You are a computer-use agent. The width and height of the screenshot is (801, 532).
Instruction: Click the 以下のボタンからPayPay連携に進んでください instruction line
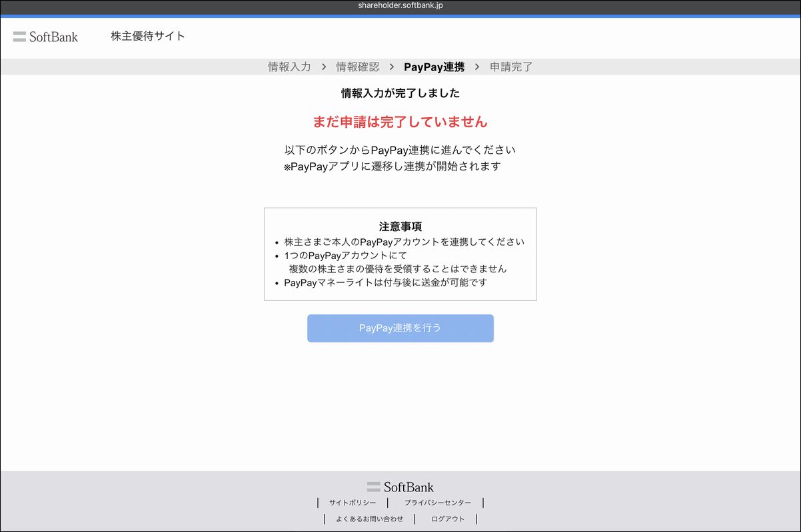(400, 150)
